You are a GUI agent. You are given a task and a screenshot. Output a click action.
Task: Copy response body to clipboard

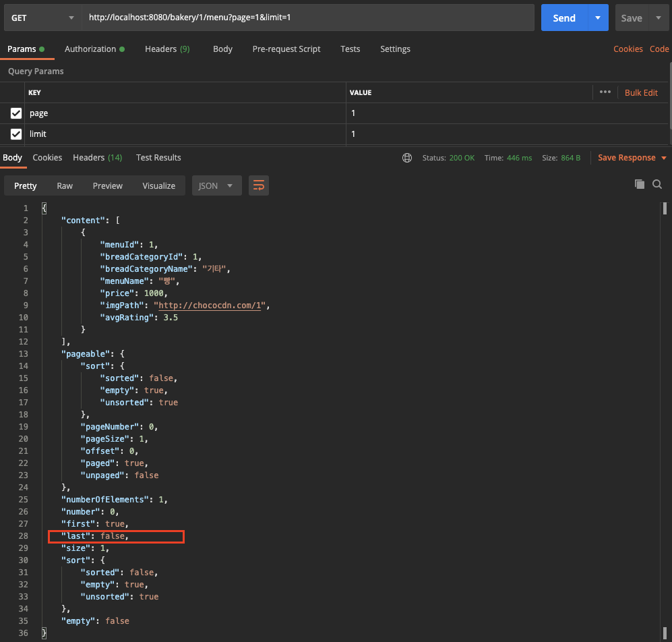pos(640,184)
